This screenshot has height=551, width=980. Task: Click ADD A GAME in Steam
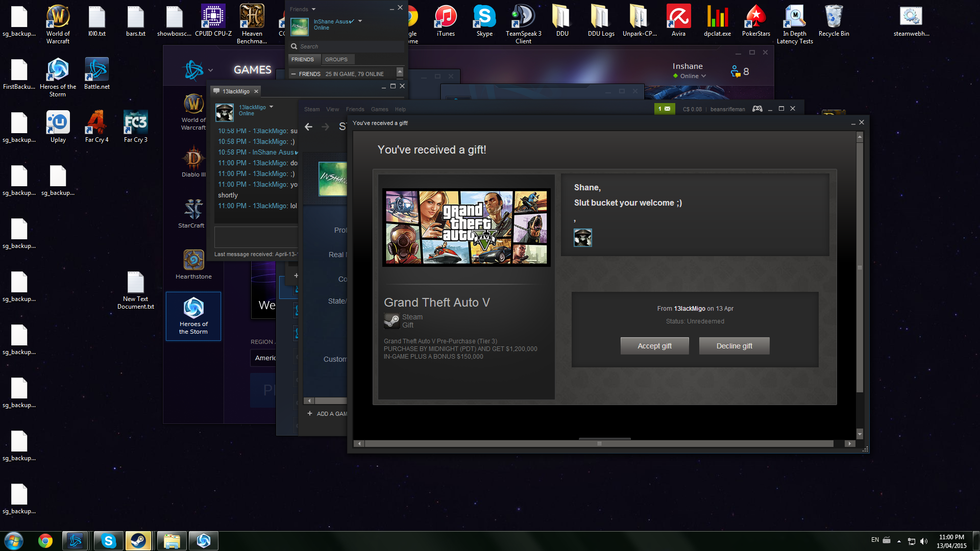click(x=327, y=414)
